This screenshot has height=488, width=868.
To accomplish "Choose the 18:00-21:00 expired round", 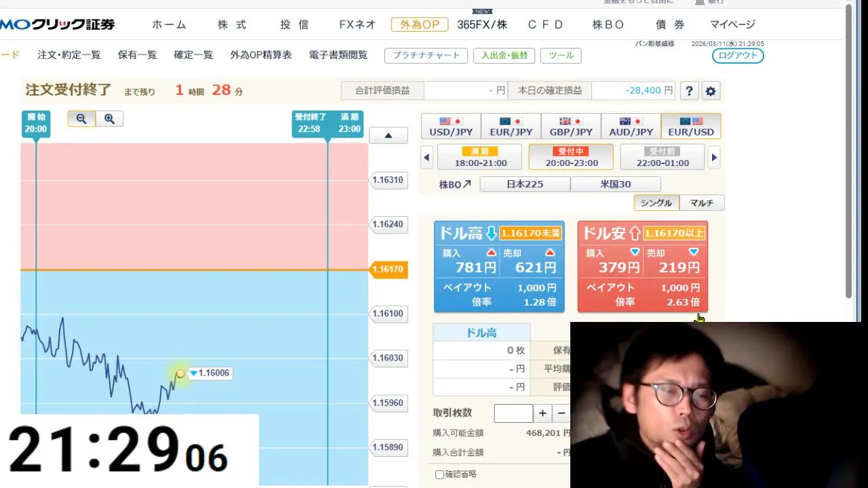I will (x=479, y=157).
